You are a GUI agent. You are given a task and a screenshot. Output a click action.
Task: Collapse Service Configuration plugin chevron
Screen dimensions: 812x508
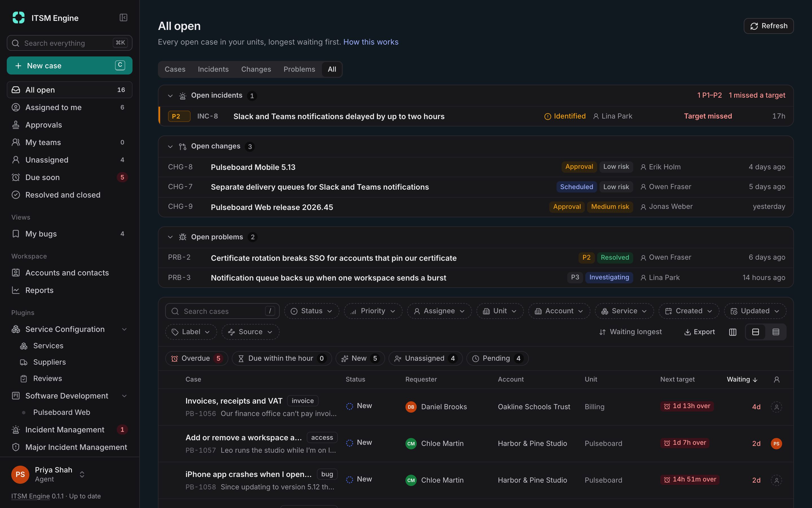point(124,329)
